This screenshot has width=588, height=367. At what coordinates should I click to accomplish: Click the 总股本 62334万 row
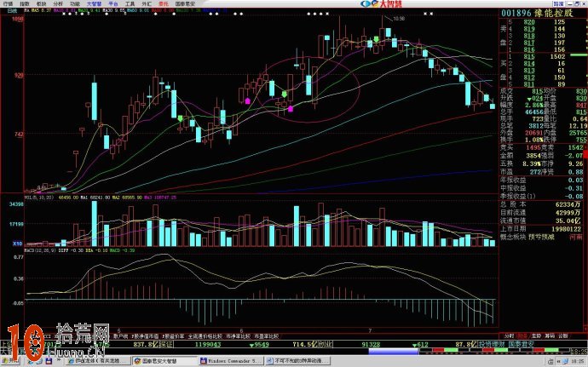click(541, 204)
